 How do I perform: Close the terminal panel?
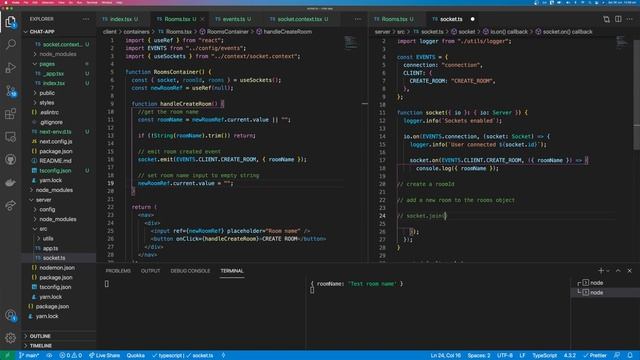[x=629, y=271]
